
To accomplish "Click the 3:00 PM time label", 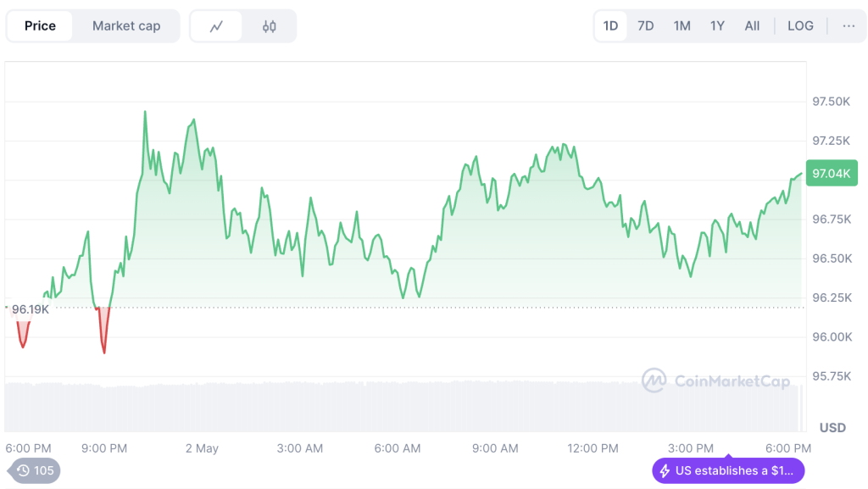I will click(690, 448).
